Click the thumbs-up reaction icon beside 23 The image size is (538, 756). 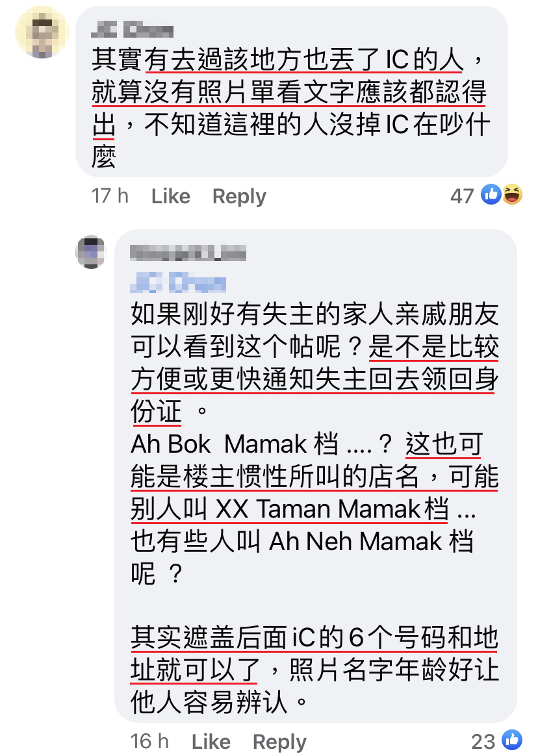pos(511,740)
